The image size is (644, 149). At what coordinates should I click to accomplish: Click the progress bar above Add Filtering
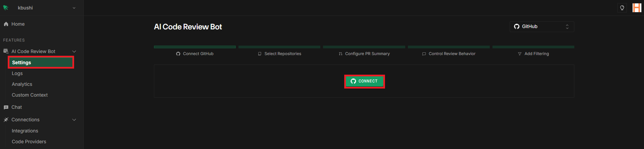click(533, 47)
